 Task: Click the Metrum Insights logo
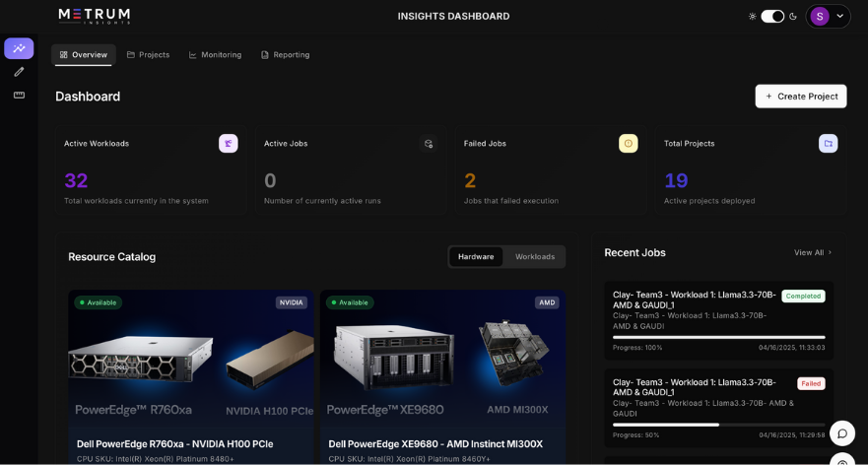[x=95, y=16]
